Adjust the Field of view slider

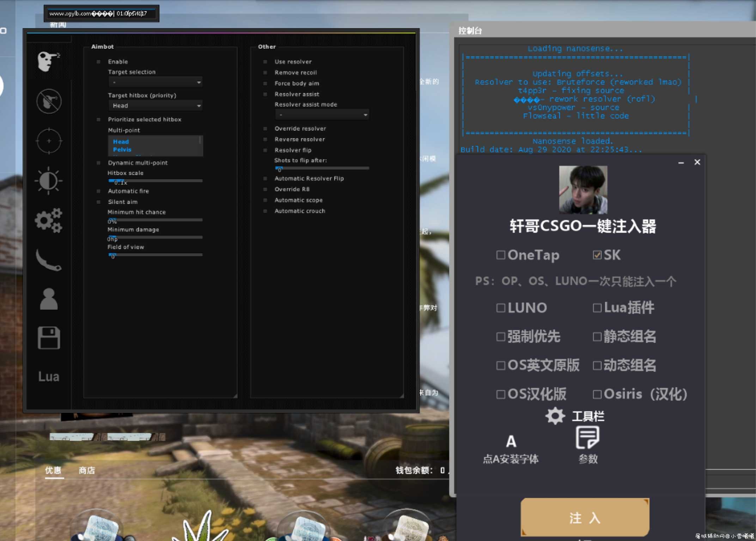pos(156,255)
